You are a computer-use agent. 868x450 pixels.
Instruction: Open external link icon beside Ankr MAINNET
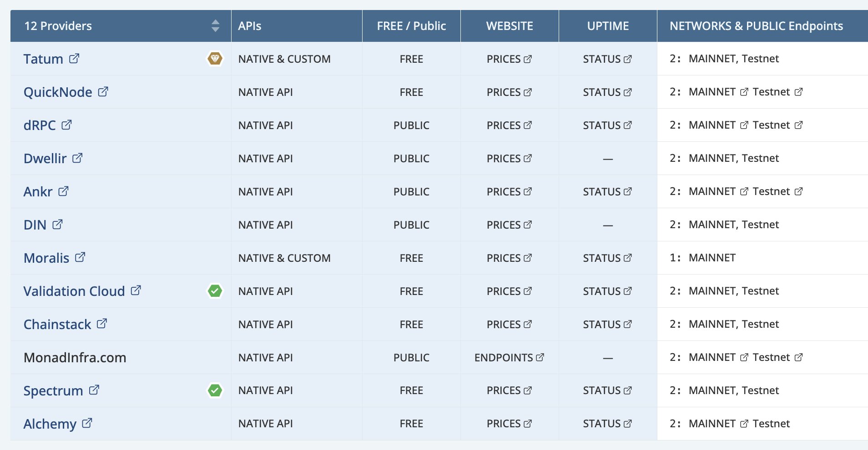click(x=744, y=191)
